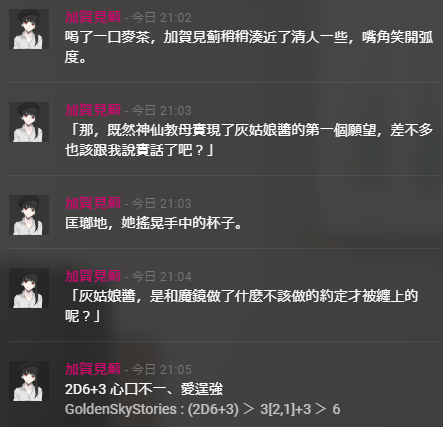This screenshot has height=427, width=443.
Task: Click the message 匡瑯地，她搖晃手中的杯子
Action: point(154,223)
